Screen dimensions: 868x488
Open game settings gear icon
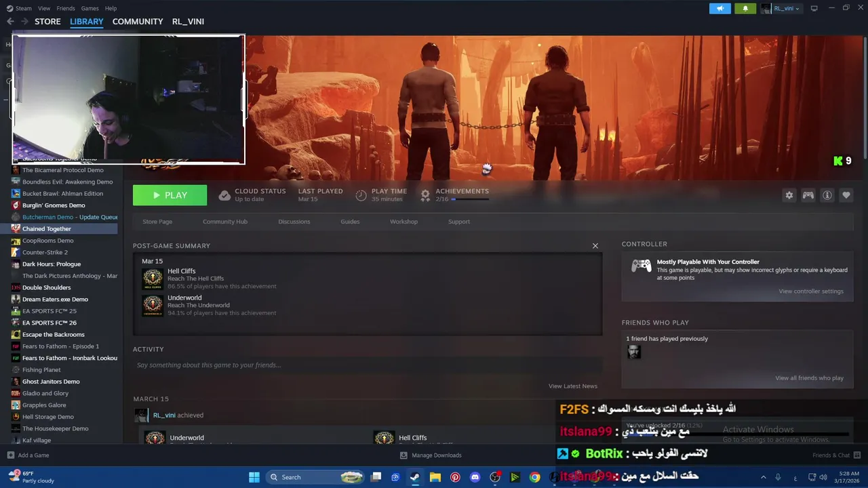pyautogui.click(x=789, y=195)
